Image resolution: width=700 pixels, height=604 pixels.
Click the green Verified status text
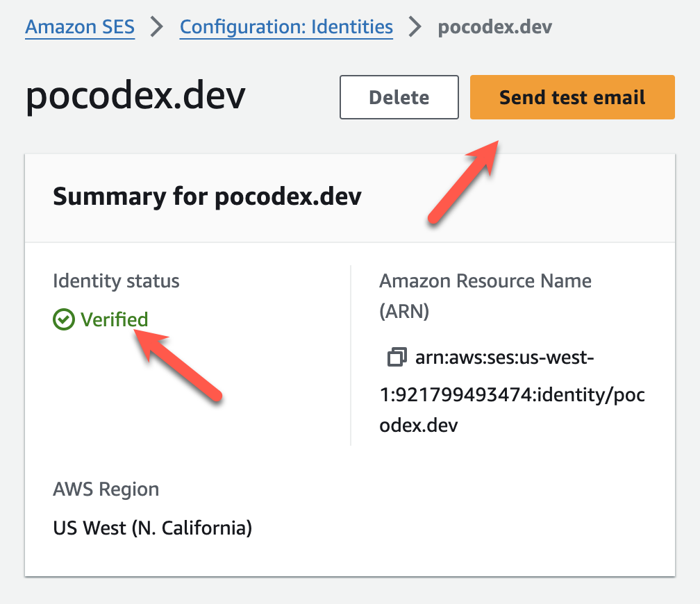click(x=114, y=320)
